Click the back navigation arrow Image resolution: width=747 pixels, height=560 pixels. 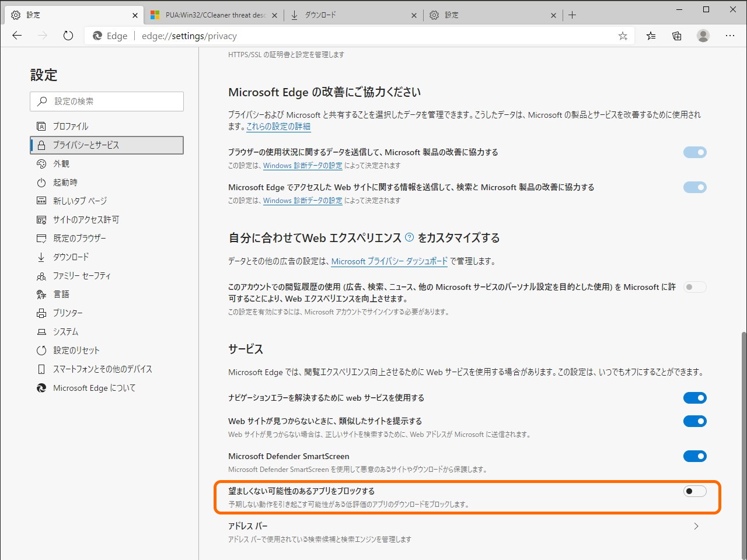click(16, 36)
